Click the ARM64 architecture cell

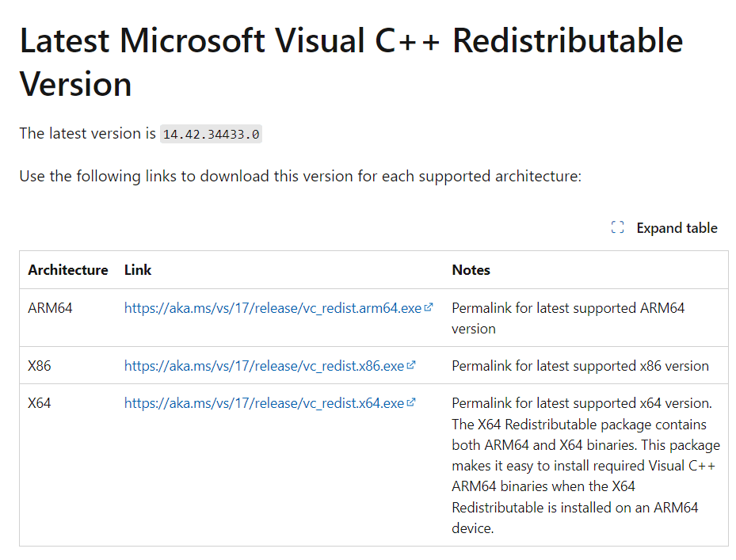tap(50, 308)
